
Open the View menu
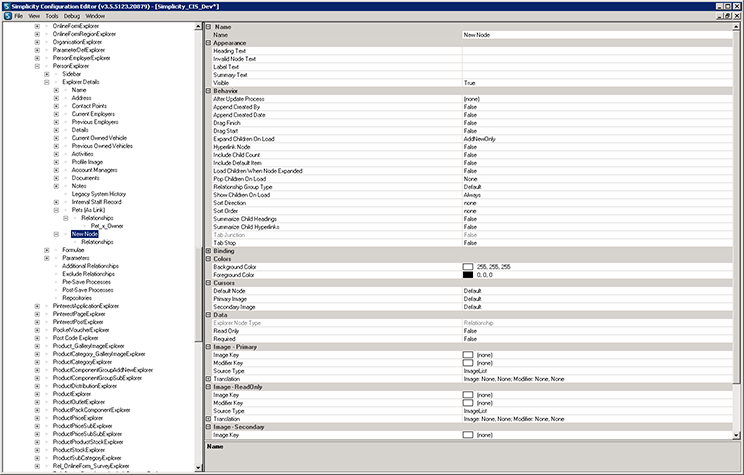pyautogui.click(x=34, y=16)
